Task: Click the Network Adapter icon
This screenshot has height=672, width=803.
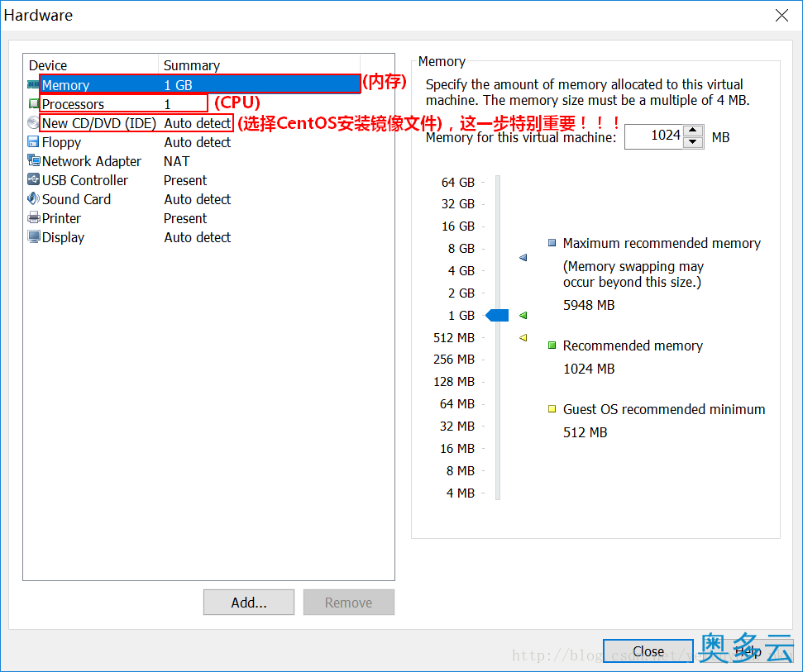Action: pos(34,160)
